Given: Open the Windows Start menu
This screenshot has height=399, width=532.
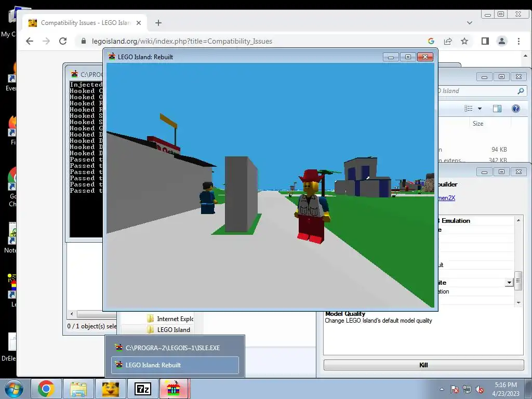Looking at the screenshot, I should pos(14,389).
